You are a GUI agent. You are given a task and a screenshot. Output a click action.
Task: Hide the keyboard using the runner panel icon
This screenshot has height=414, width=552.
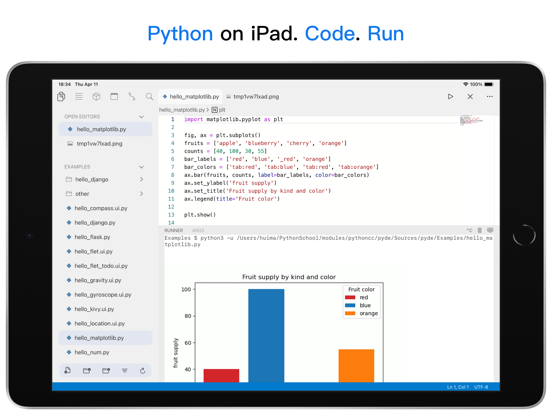click(x=490, y=230)
